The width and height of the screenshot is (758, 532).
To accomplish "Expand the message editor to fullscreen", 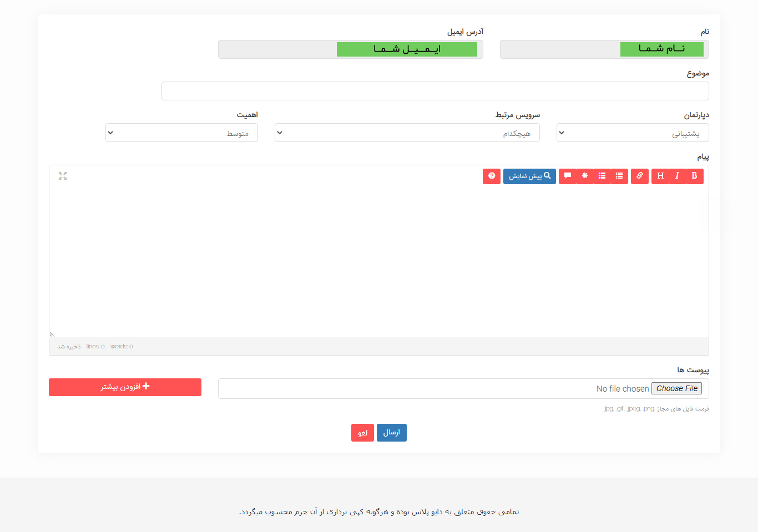I will point(63,176).
